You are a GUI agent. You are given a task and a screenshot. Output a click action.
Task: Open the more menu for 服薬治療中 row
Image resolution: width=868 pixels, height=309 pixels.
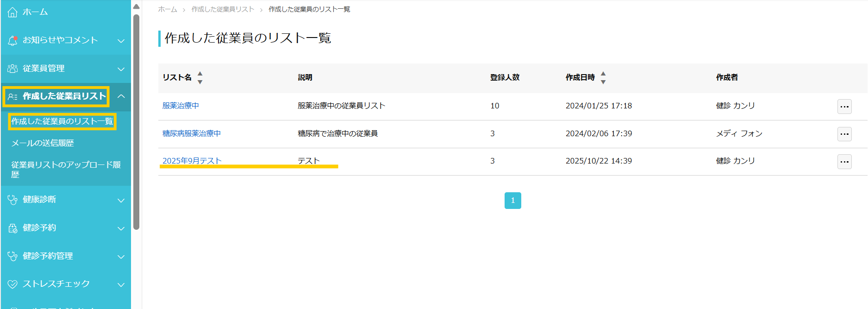click(844, 107)
